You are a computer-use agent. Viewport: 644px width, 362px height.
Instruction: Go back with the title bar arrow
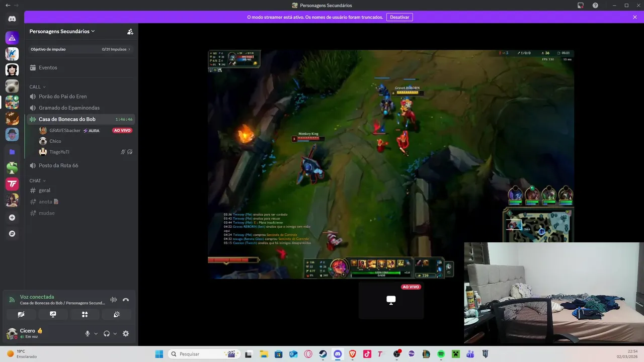(x=8, y=5)
